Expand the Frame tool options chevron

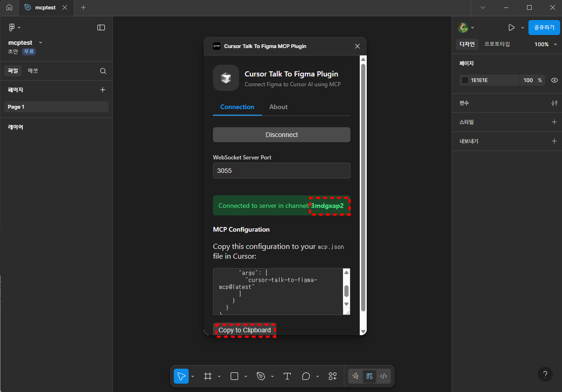[x=219, y=376]
